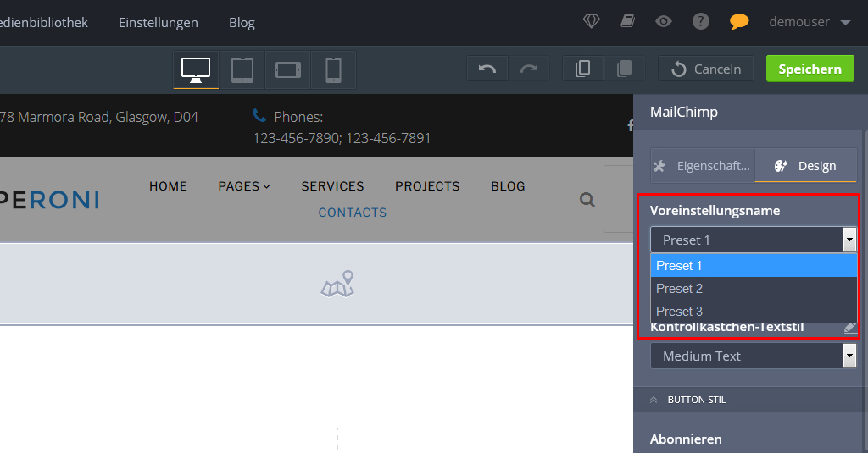The width and height of the screenshot is (868, 453).
Task: Open the help question mark icon
Action: pos(700,22)
